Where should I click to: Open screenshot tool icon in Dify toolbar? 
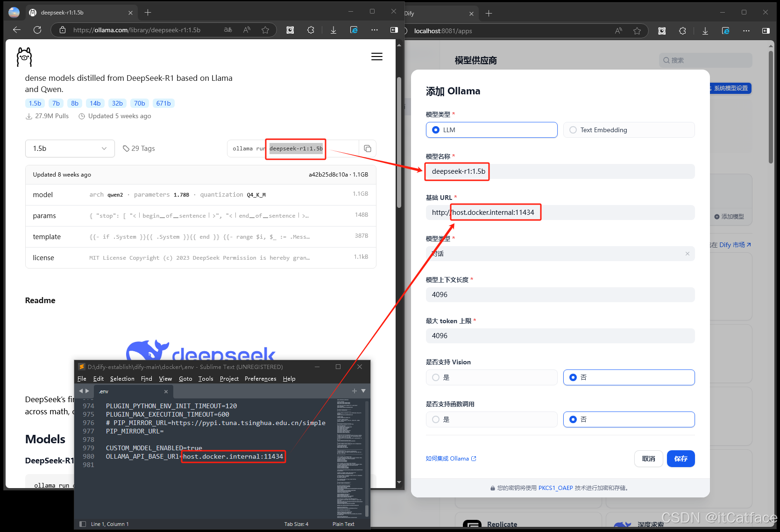click(x=662, y=31)
